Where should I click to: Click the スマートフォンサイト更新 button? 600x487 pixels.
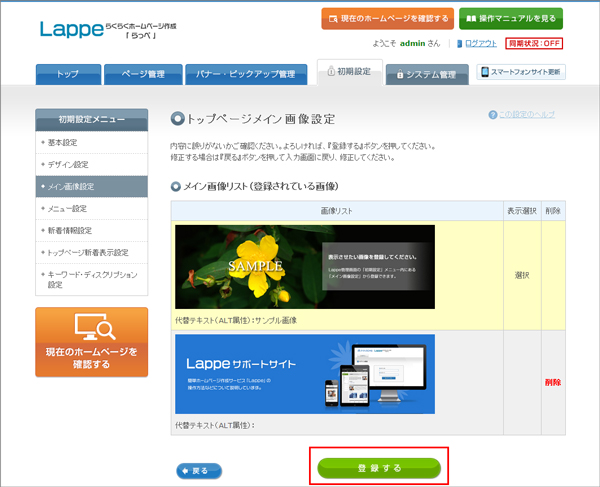point(521,72)
